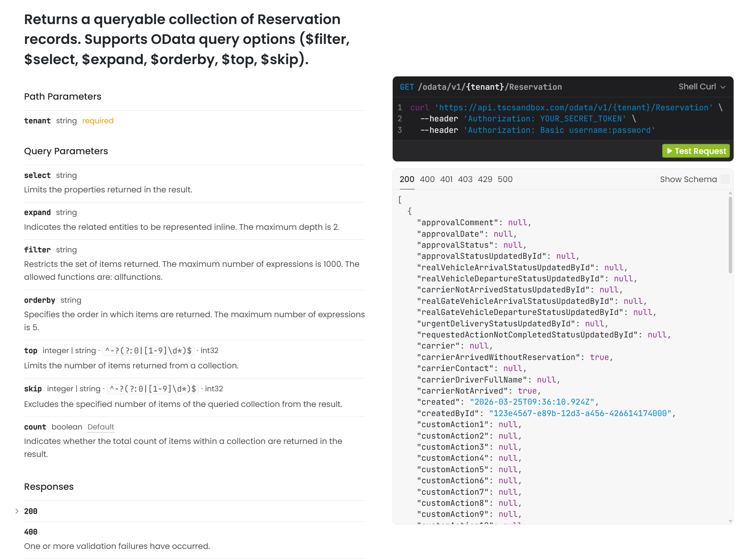Click the GET endpoint path header
This screenshot has width=752, height=560.
coord(489,87)
